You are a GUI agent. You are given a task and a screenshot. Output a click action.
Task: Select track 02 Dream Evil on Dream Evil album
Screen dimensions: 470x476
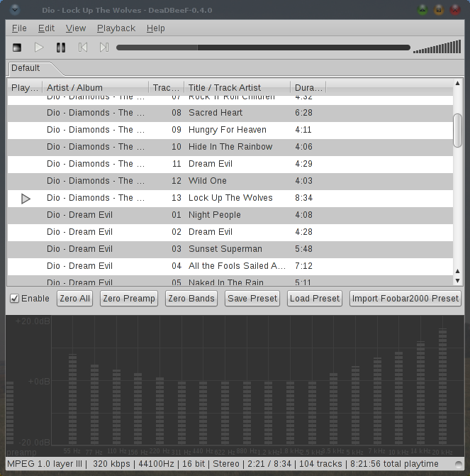(230, 232)
